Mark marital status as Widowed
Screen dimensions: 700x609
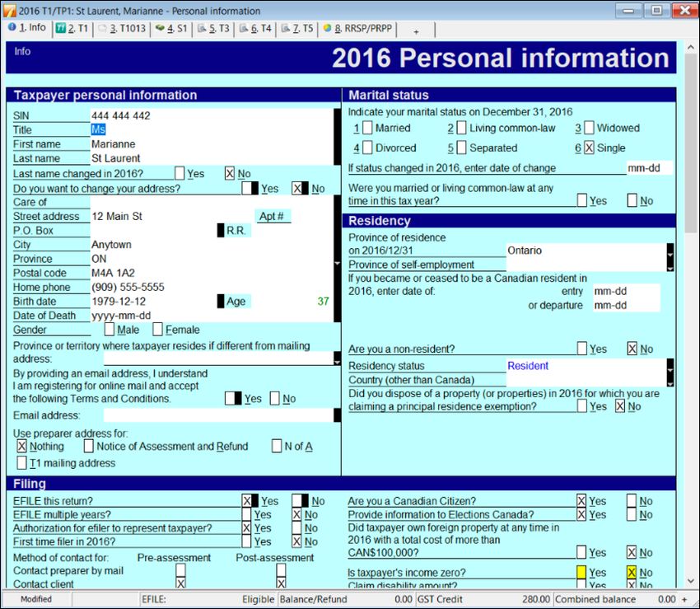[x=590, y=128]
